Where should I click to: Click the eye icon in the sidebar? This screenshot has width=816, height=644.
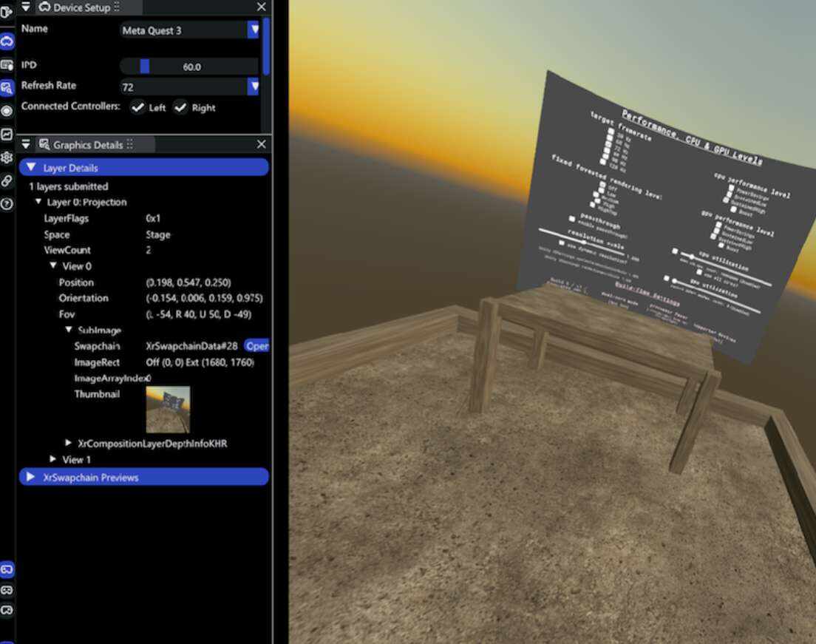pyautogui.click(x=7, y=111)
